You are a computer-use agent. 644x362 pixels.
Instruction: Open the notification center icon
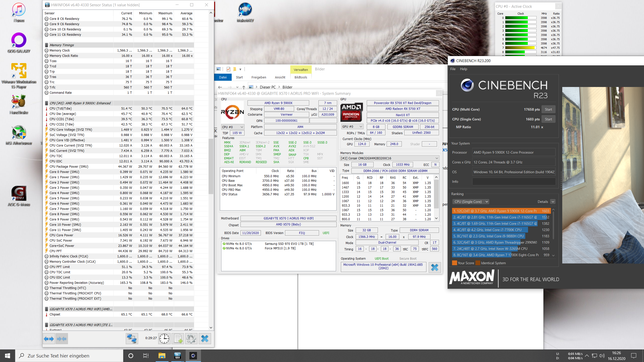[x=634, y=356]
